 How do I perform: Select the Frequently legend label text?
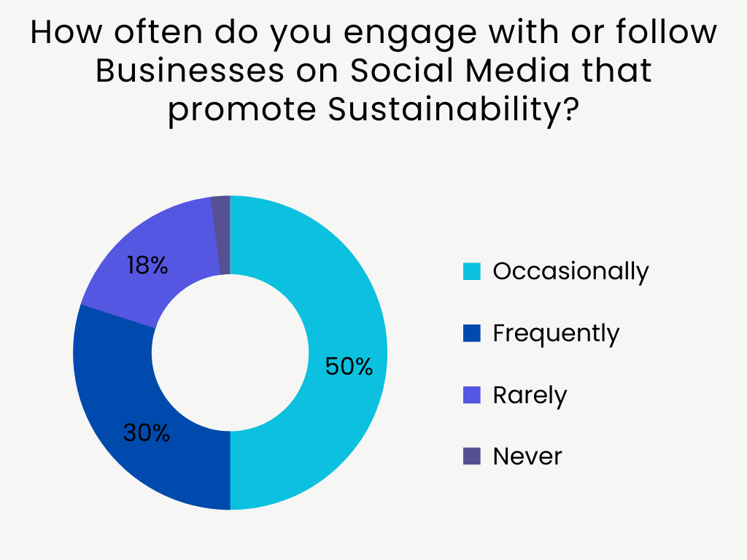pyautogui.click(x=556, y=333)
